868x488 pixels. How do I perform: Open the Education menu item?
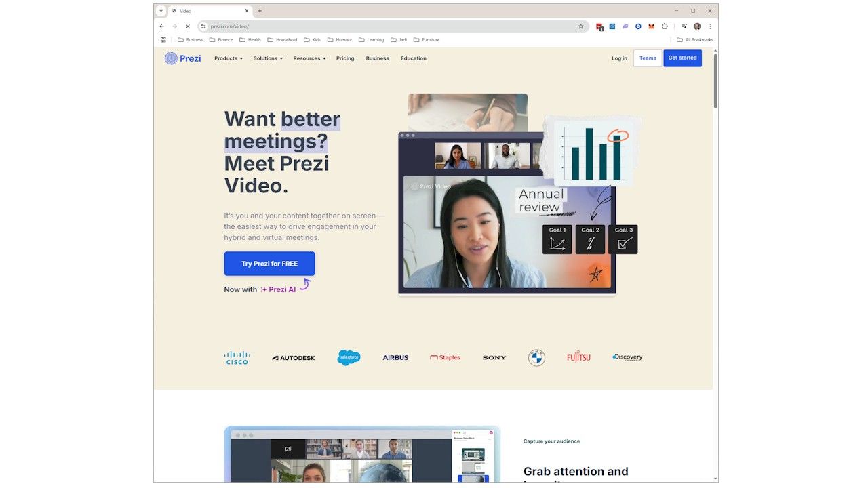pyautogui.click(x=414, y=58)
